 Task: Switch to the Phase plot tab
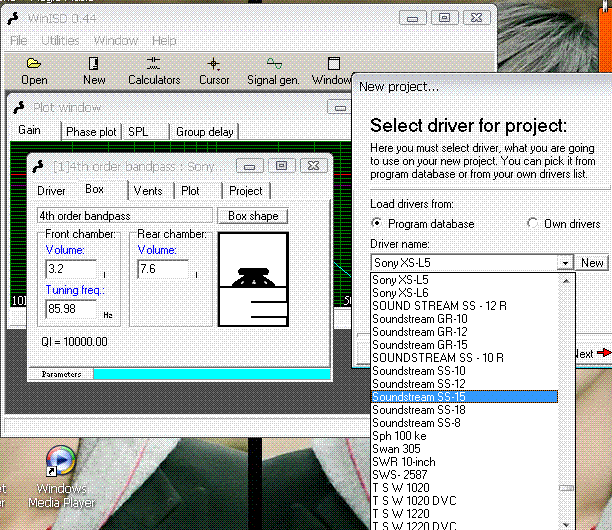(91, 132)
